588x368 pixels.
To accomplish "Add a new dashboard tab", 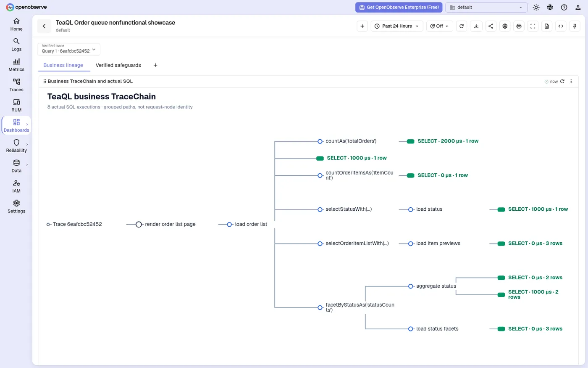I will (155, 65).
